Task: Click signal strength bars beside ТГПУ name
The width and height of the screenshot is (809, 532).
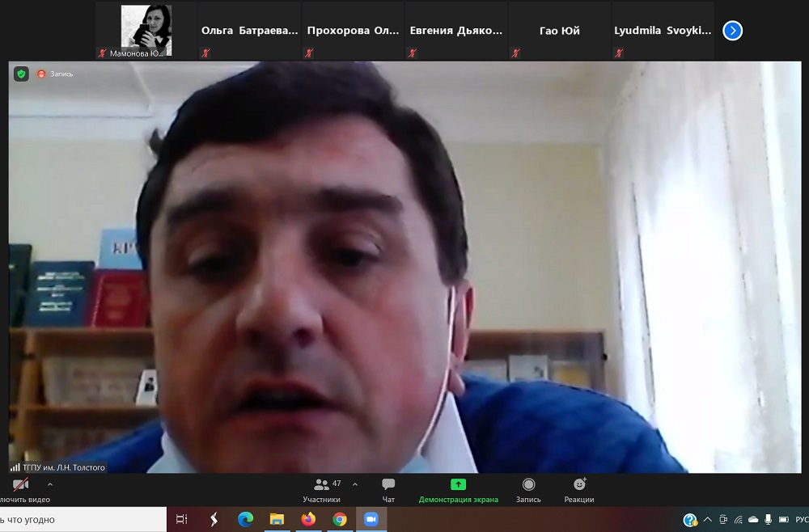Action: (15, 467)
